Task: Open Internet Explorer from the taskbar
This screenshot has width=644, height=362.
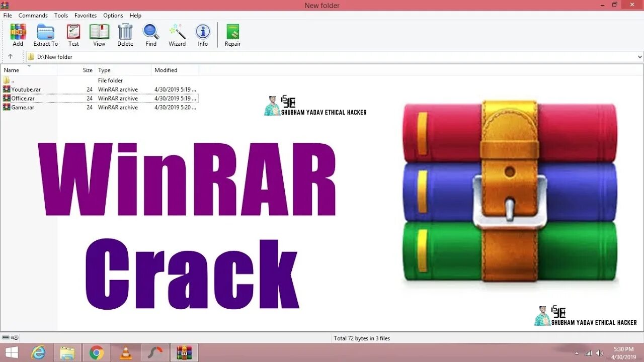Action: coord(39,353)
